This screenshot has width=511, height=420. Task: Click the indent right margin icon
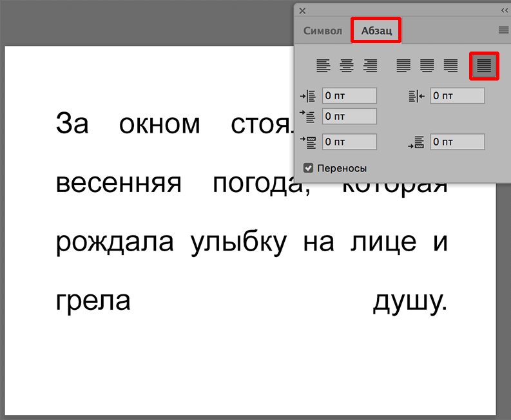[x=416, y=96]
